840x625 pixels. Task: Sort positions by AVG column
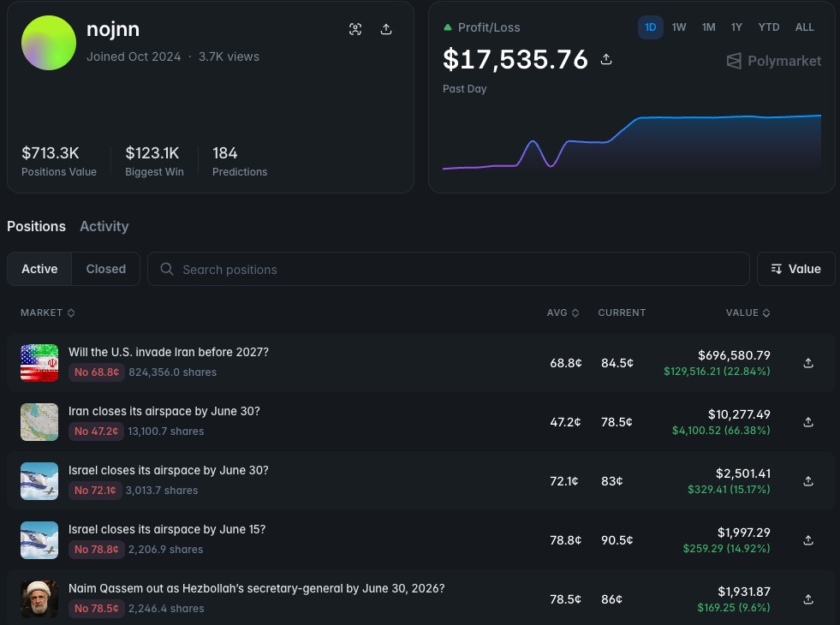click(563, 312)
